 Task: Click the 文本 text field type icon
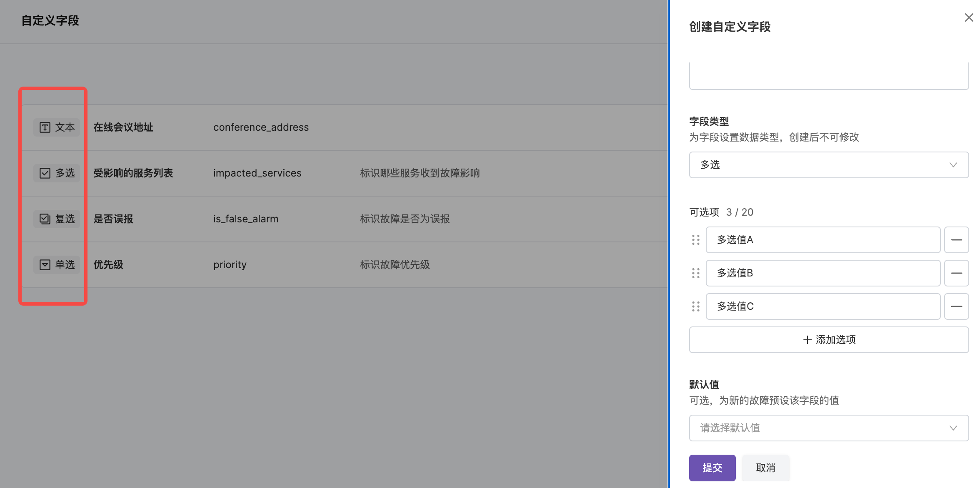coord(45,127)
